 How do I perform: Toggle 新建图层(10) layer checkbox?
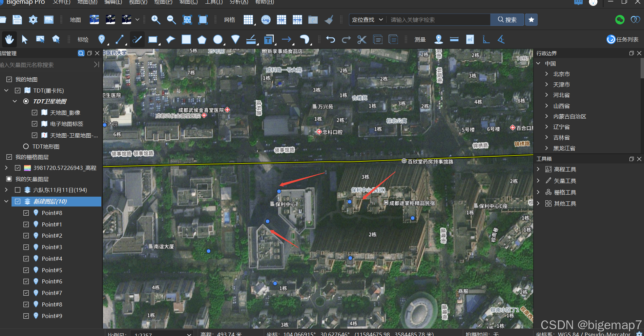pyautogui.click(x=18, y=201)
